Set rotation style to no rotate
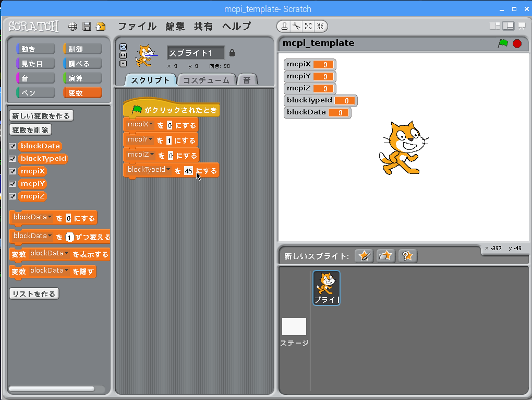Viewport: 532px width, 400px height. (x=123, y=64)
